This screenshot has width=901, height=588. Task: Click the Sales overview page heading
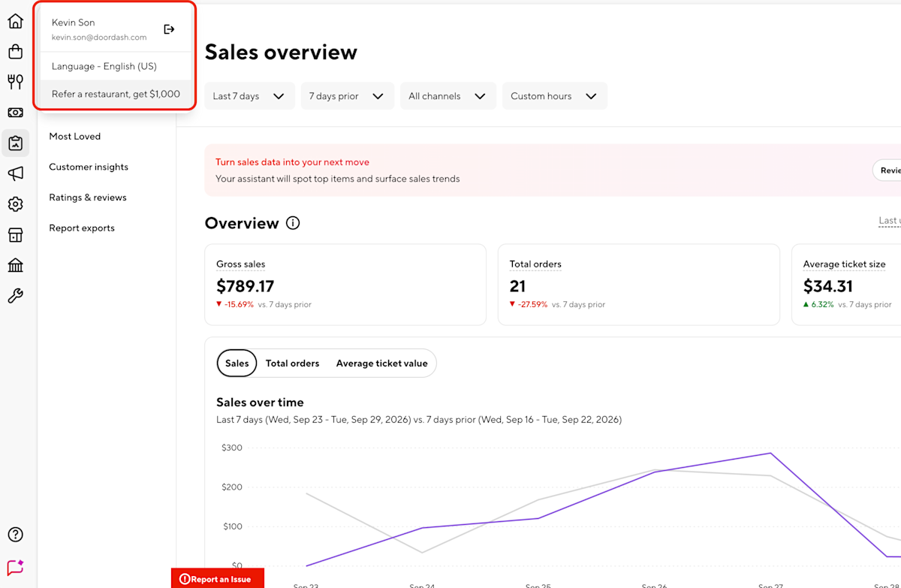point(281,52)
